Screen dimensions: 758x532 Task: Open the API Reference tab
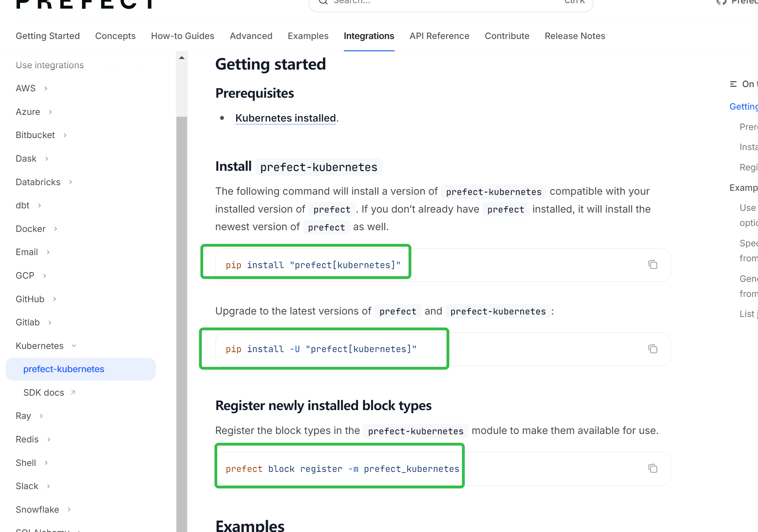click(x=439, y=36)
